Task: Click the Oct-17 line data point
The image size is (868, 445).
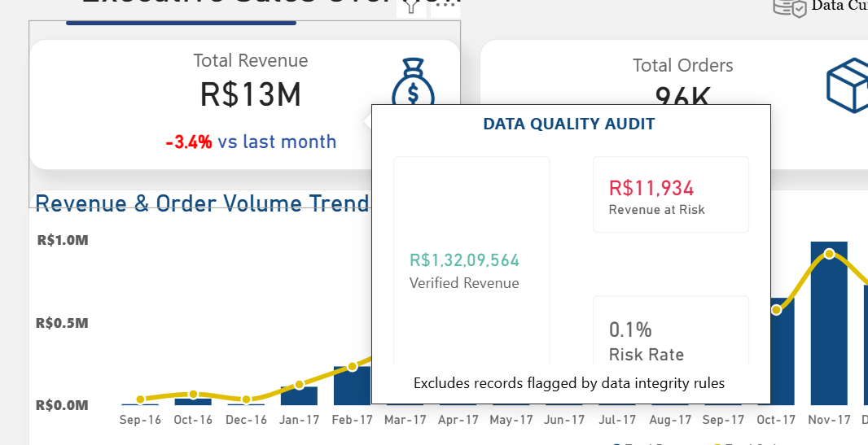Action: [x=777, y=309]
